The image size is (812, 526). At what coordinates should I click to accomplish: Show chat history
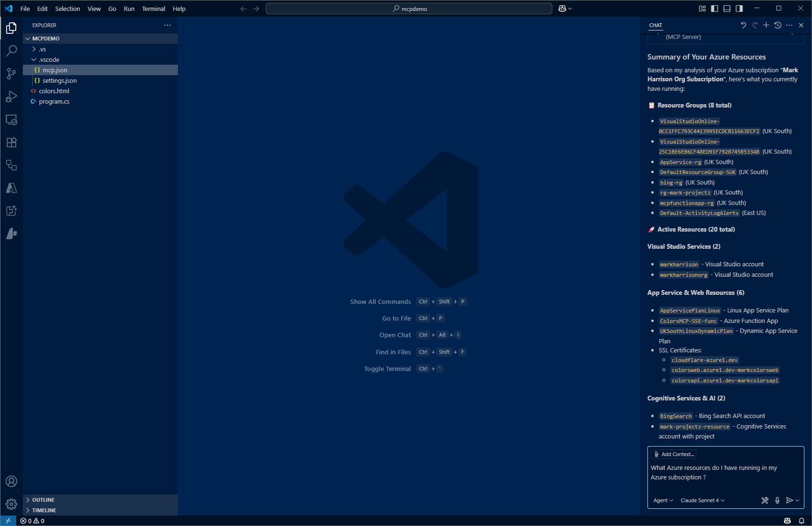778,25
